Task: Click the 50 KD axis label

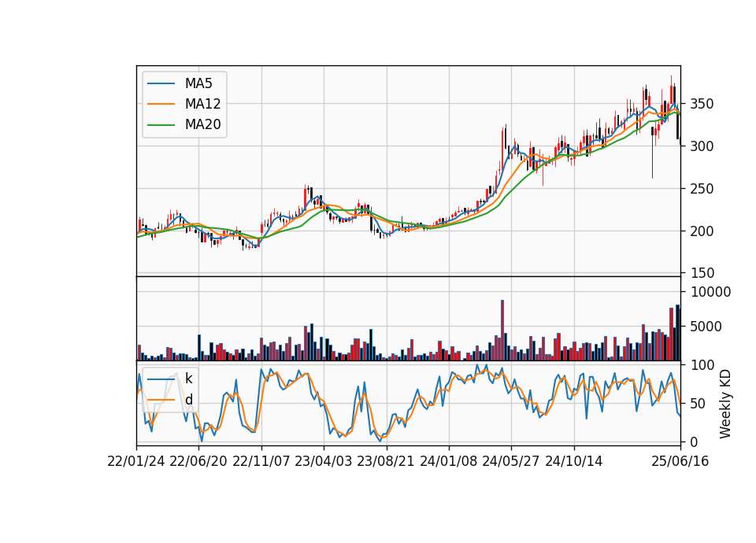Action: 698,404
